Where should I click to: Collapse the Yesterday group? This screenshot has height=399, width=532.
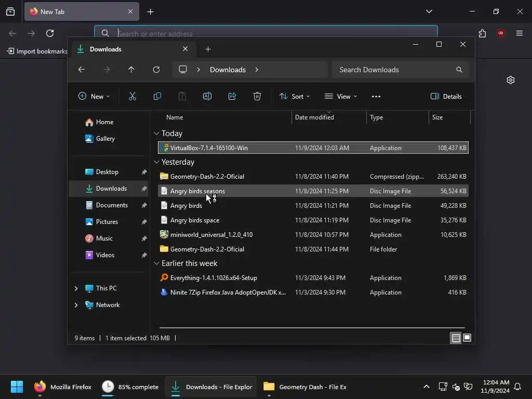[x=156, y=162]
